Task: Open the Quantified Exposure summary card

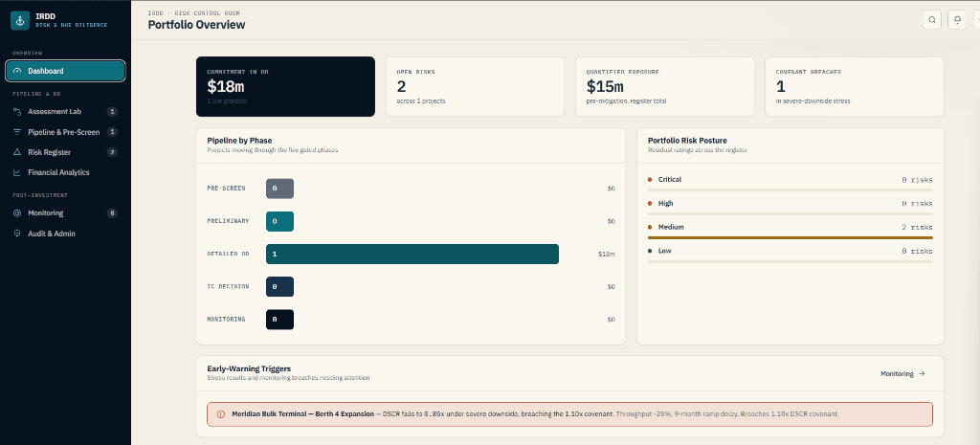Action: pos(664,87)
